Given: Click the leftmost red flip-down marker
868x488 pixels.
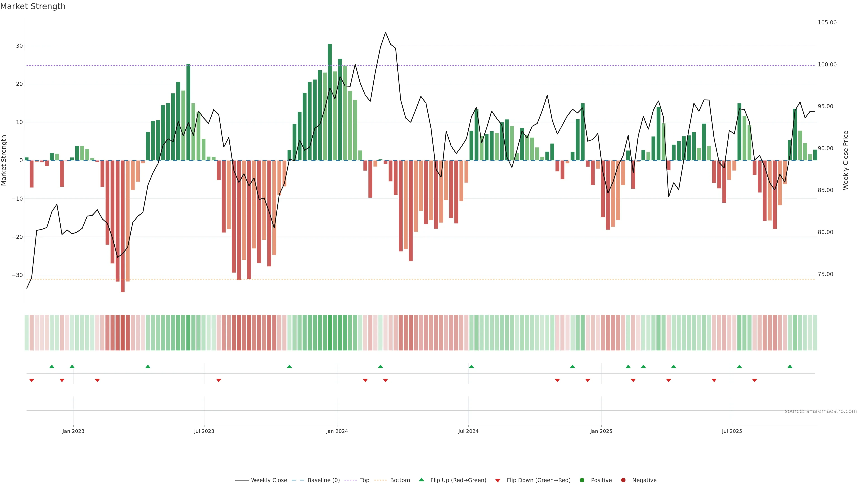Looking at the screenshot, I should [32, 380].
